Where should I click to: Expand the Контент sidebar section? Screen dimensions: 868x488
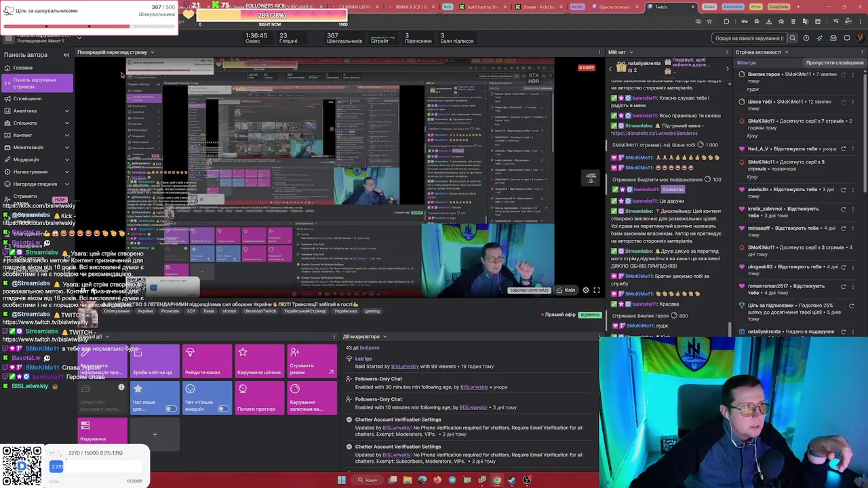(66, 135)
